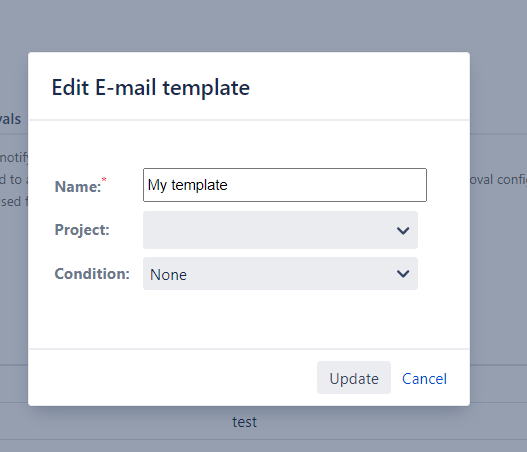Screen dimensions: 527x452
Task: Save changes with the Update button
Action: [x=354, y=378]
